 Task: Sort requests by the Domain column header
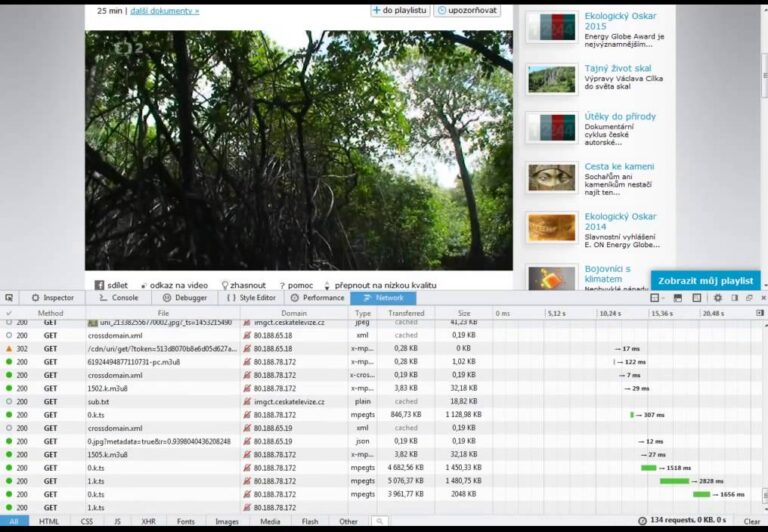[x=294, y=313]
